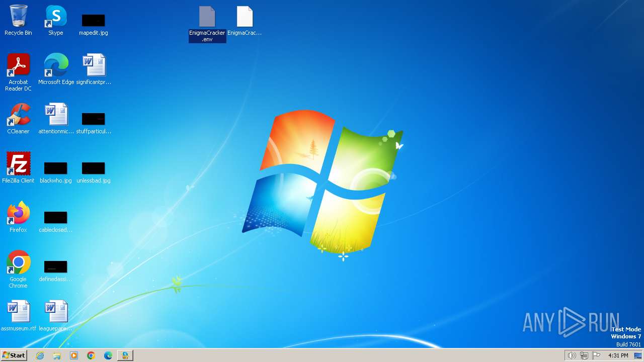The height and width of the screenshot is (362, 644).
Task: Launch Microsoft Edge desktop shortcut
Action: pyautogui.click(x=56, y=69)
